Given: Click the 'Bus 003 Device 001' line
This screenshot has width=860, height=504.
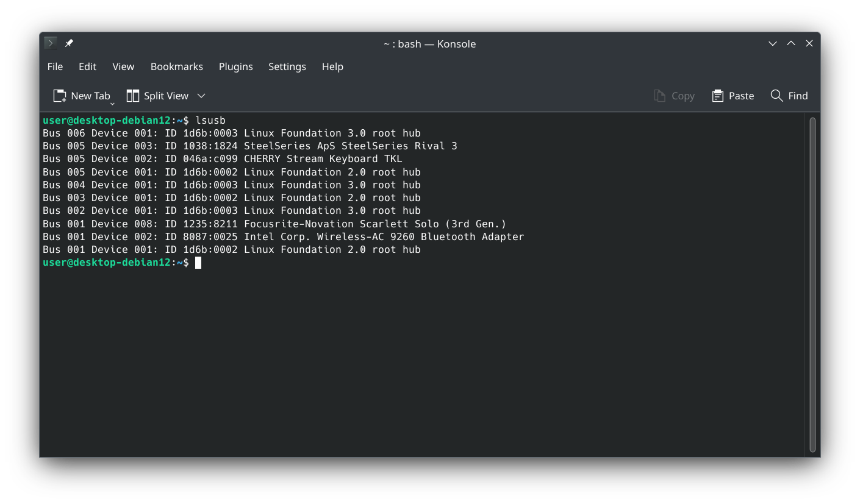Looking at the screenshot, I should 232,197.
